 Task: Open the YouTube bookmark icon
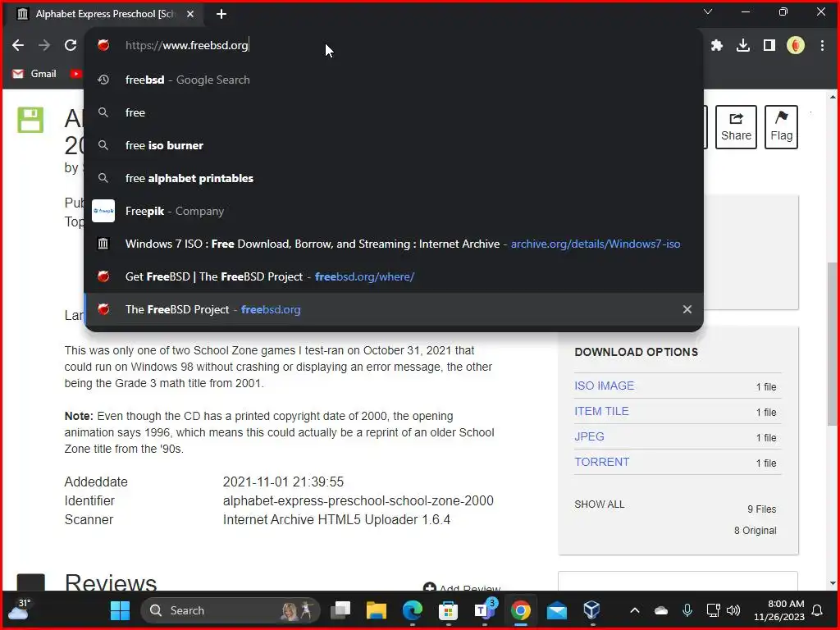pos(75,74)
